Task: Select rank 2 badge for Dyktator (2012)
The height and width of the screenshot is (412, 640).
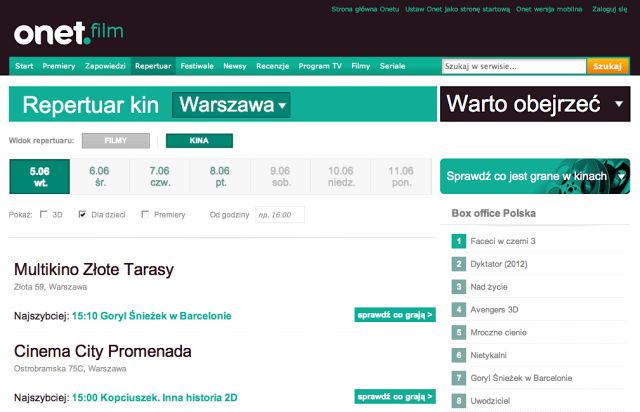Action: pos(458,264)
